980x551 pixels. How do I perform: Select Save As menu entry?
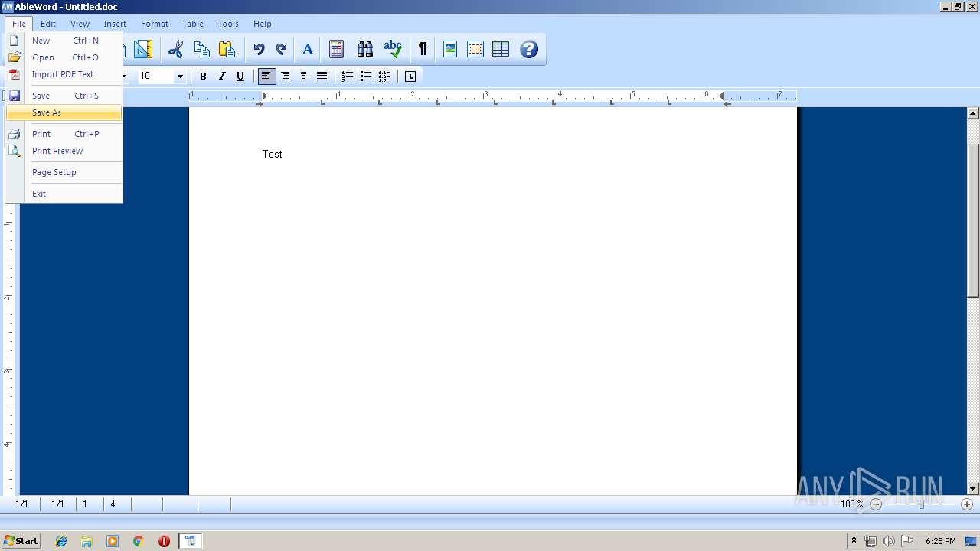64,112
